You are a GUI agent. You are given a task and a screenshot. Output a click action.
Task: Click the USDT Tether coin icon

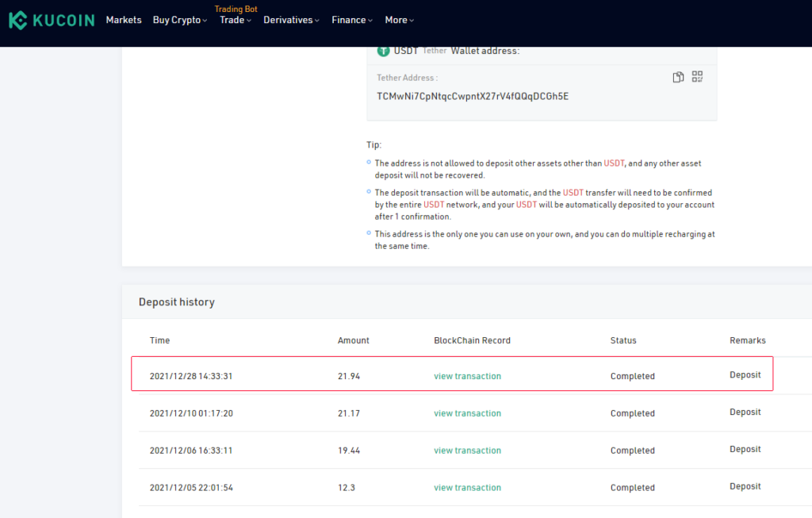tap(384, 51)
